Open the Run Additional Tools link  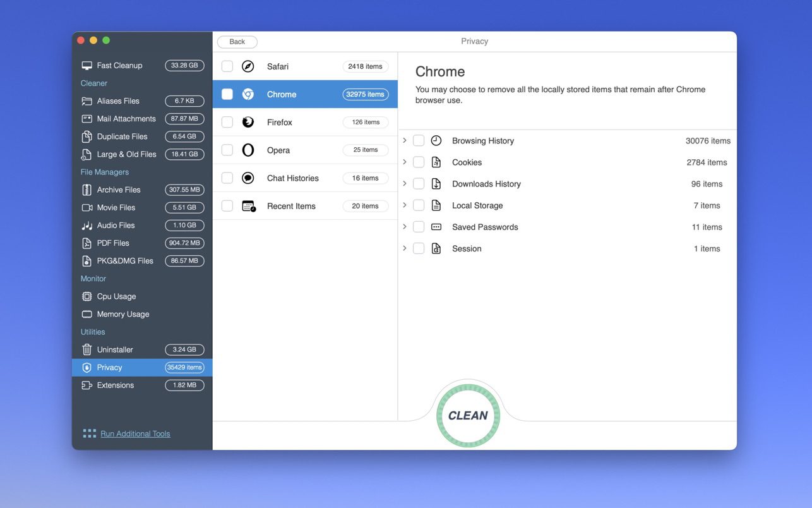tap(135, 433)
